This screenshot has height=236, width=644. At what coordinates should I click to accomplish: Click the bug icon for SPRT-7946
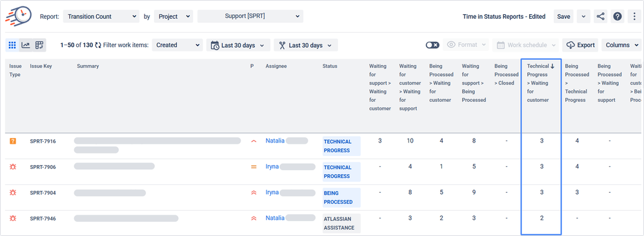tap(13, 219)
